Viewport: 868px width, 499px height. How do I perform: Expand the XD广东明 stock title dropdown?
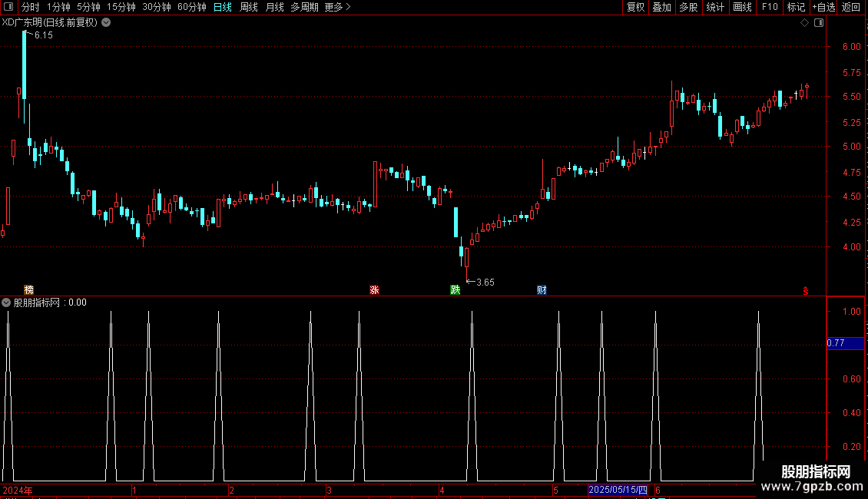(x=106, y=23)
